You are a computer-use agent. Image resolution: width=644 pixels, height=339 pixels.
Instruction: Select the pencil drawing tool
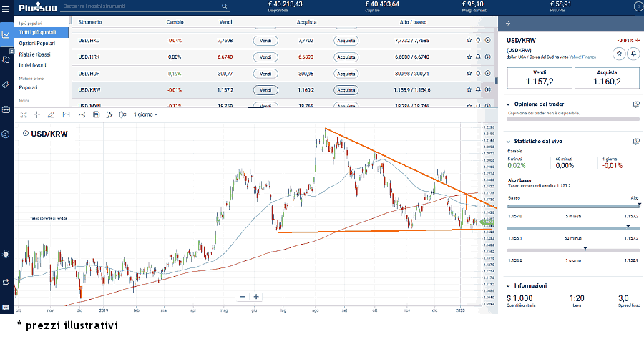(x=51, y=114)
